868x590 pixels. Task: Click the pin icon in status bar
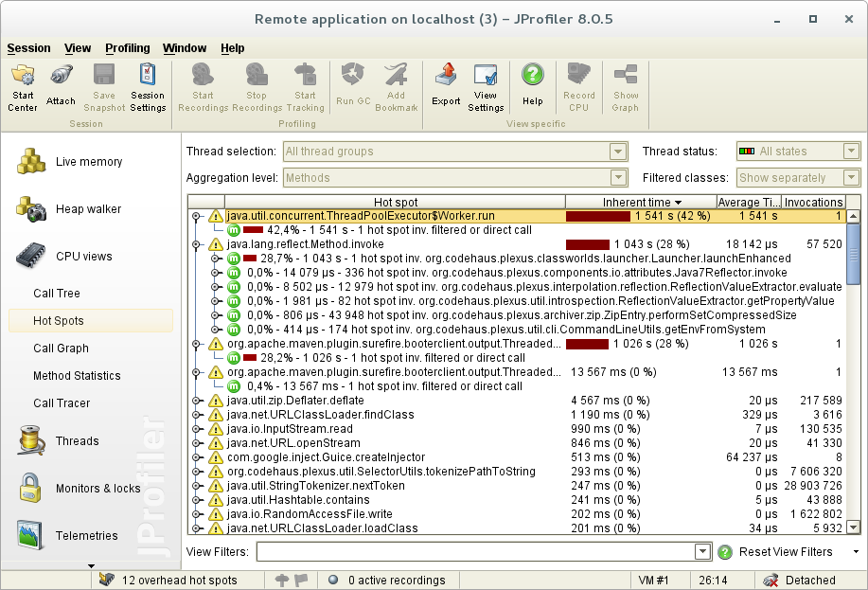282,580
